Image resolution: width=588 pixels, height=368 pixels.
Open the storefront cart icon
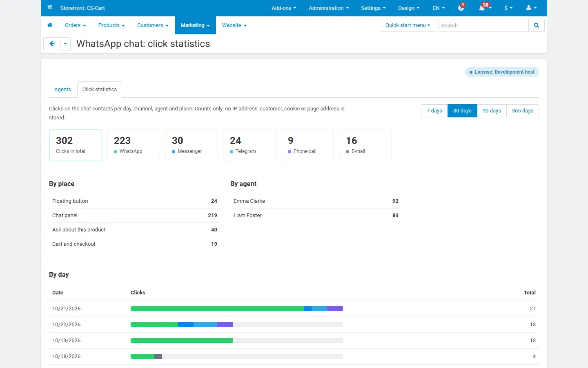pyautogui.click(x=49, y=7)
